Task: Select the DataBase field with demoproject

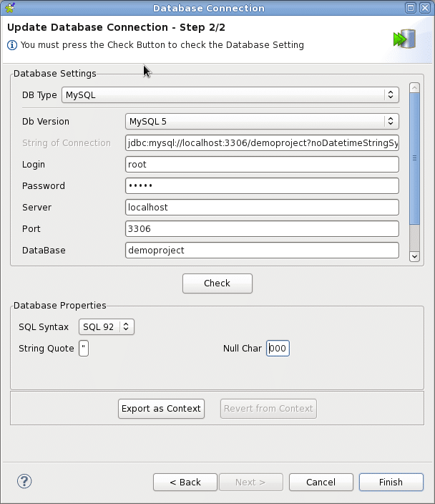Action: point(261,250)
